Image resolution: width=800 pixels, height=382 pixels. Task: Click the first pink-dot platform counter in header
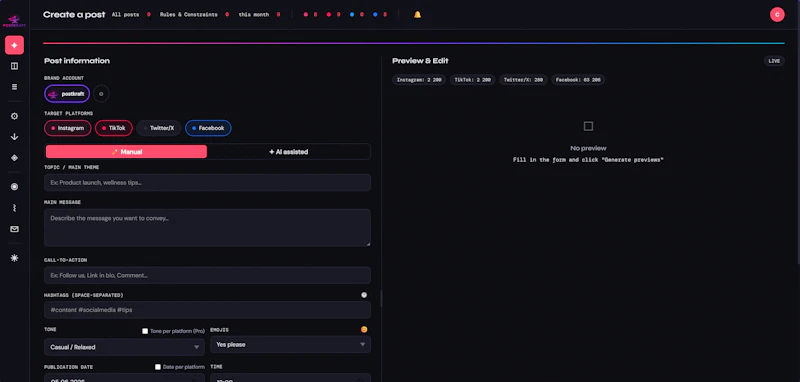(310, 15)
